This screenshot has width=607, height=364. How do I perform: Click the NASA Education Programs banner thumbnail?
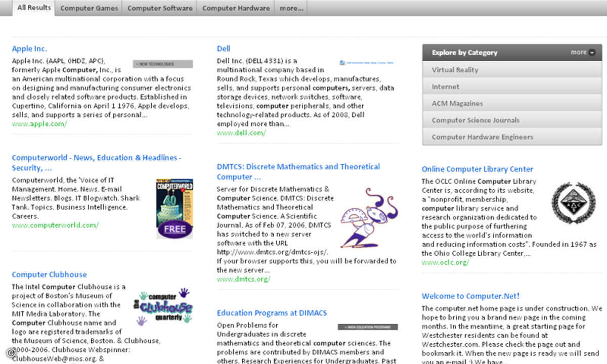(368, 327)
